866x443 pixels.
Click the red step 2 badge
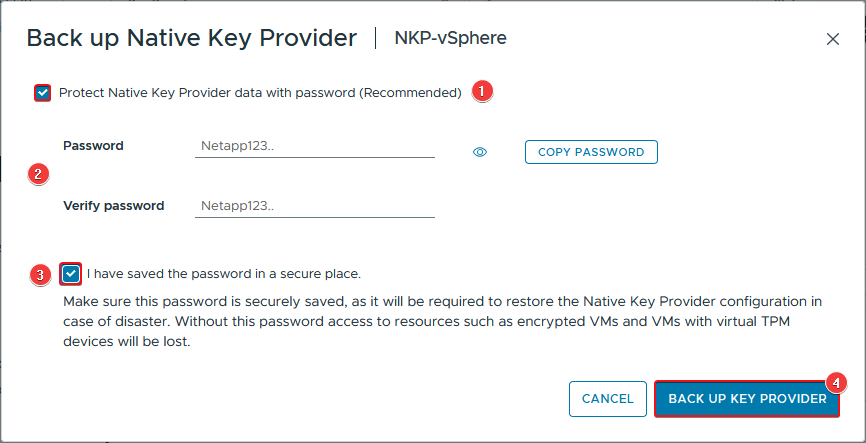point(38,175)
